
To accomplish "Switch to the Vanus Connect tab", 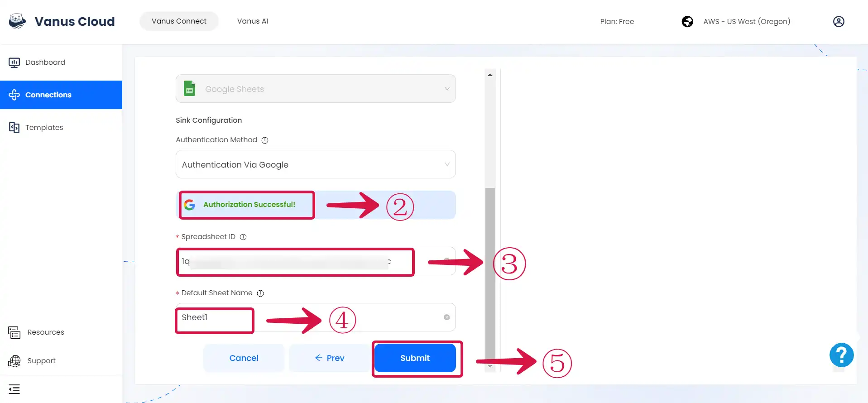I will 179,21.
